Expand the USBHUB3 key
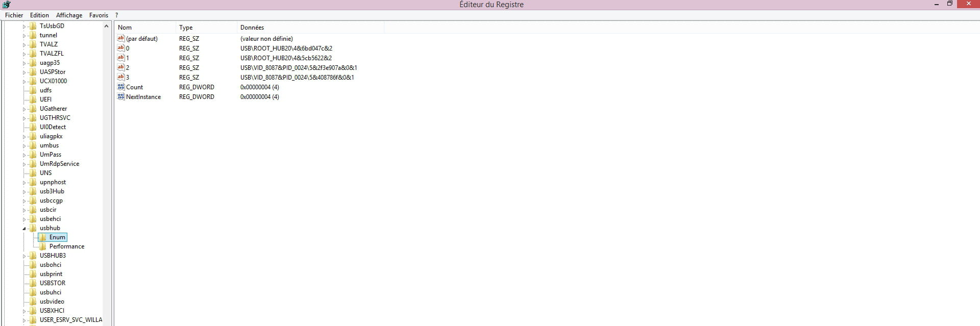Viewport: 980px width, 326px height. coord(24,256)
